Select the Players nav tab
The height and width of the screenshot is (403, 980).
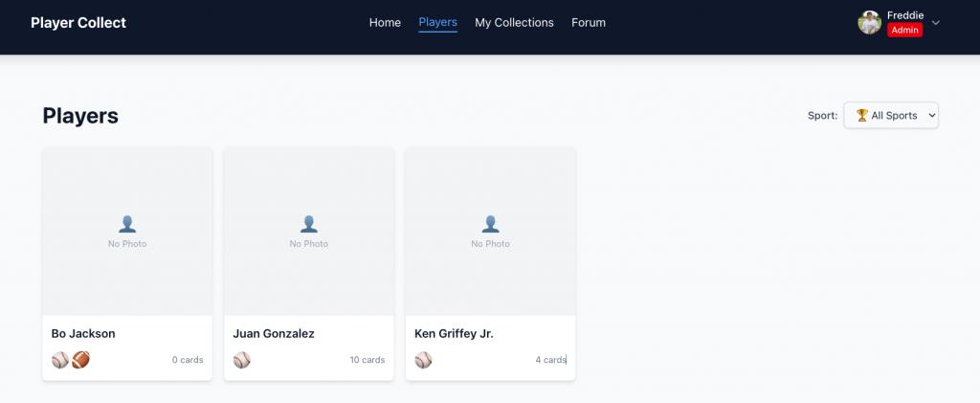pyautogui.click(x=437, y=22)
